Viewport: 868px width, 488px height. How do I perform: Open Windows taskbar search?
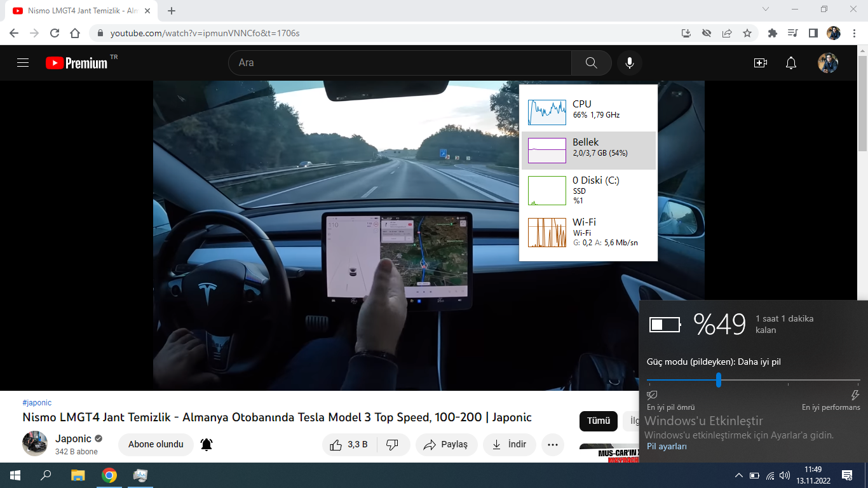[x=46, y=475]
